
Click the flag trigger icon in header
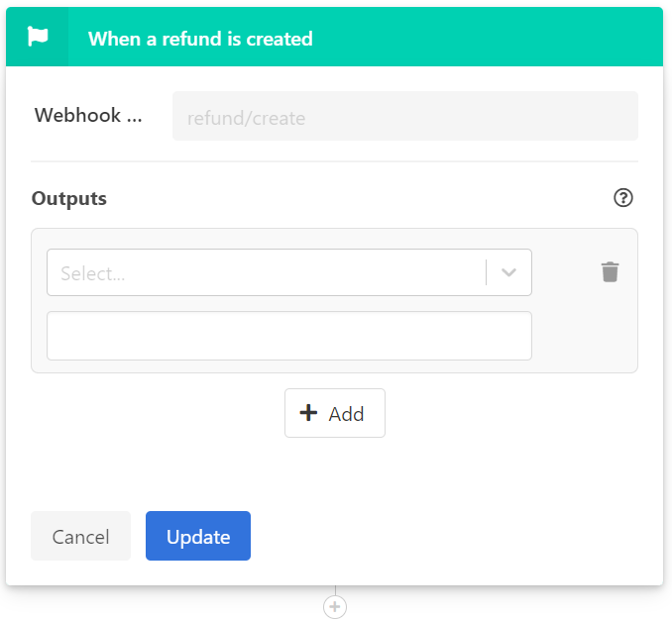(38, 37)
